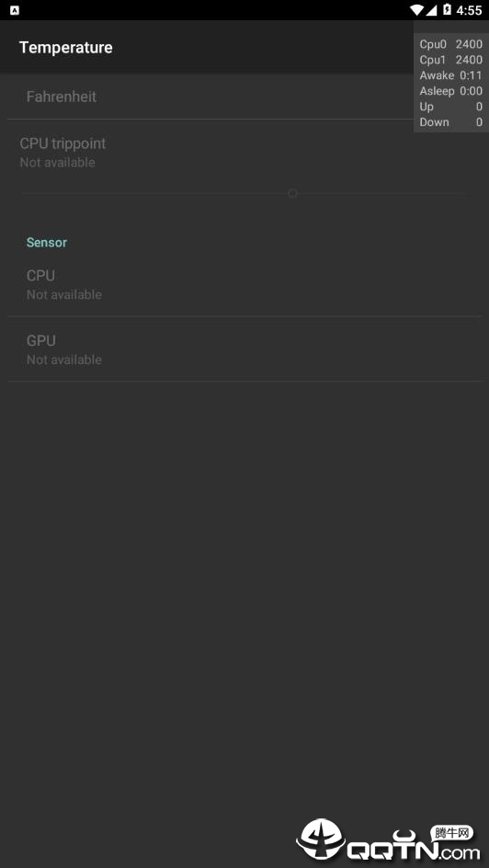Tap the 腾牛网 label in the watermark
489x868 pixels.
tap(452, 833)
